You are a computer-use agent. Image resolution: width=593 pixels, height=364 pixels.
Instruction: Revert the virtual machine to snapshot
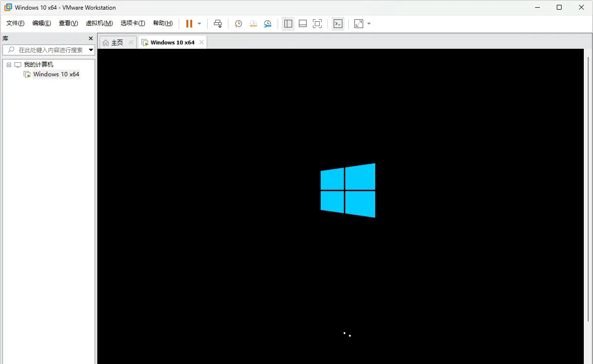(253, 24)
